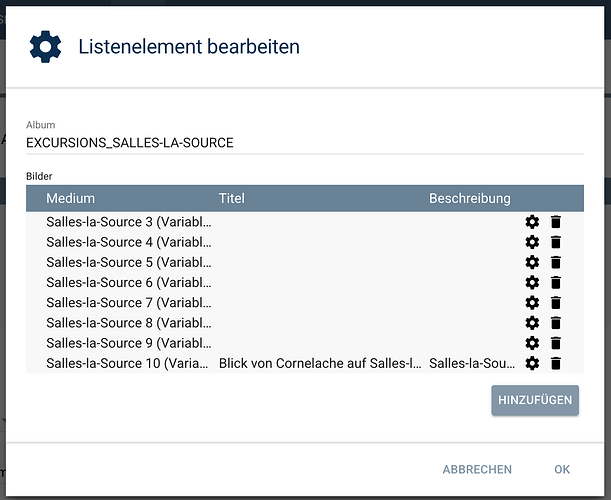Open settings for Salles-la-Source 3 row

(x=532, y=222)
